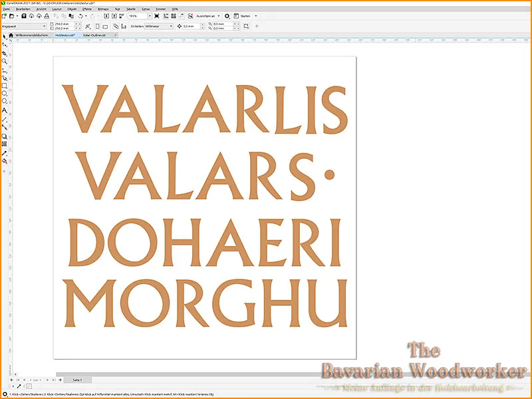Select the Artistic Media tool
Screen dimensions: 532x399
click(5, 78)
